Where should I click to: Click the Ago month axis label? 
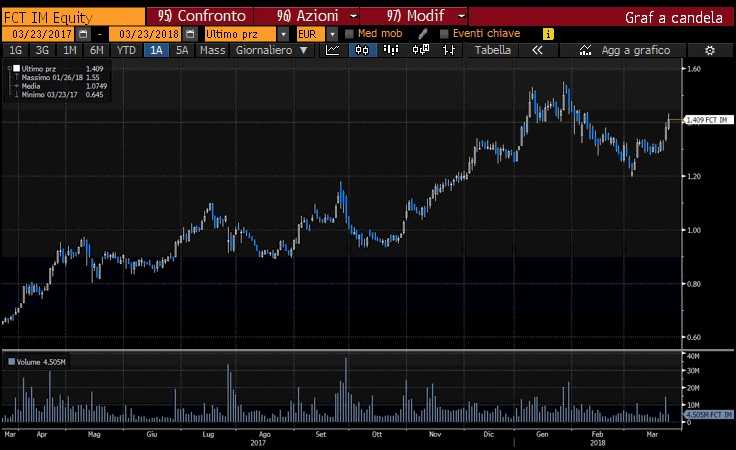pos(265,435)
